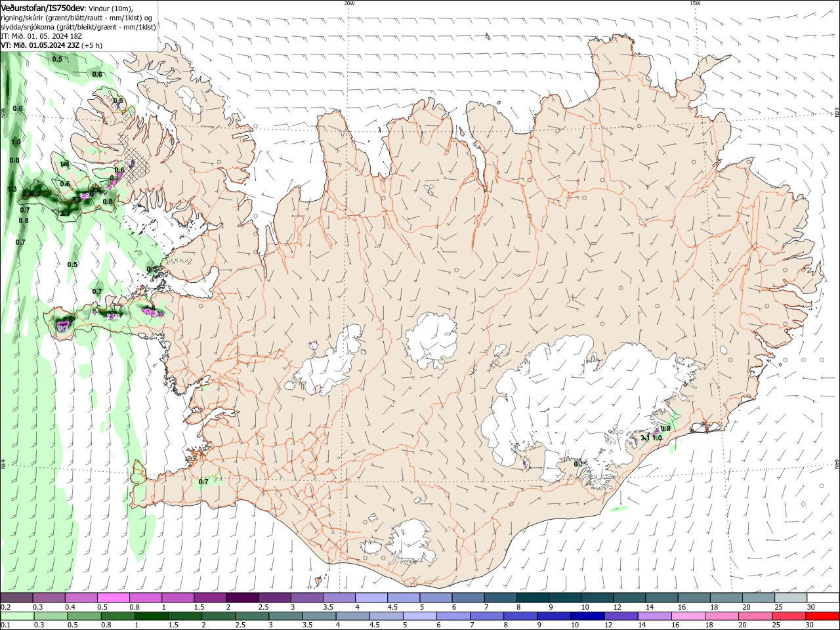Screen dimensions: 840x630
Task: Select the darkest purple 2 swatch in upper legend
Action: pos(242,598)
